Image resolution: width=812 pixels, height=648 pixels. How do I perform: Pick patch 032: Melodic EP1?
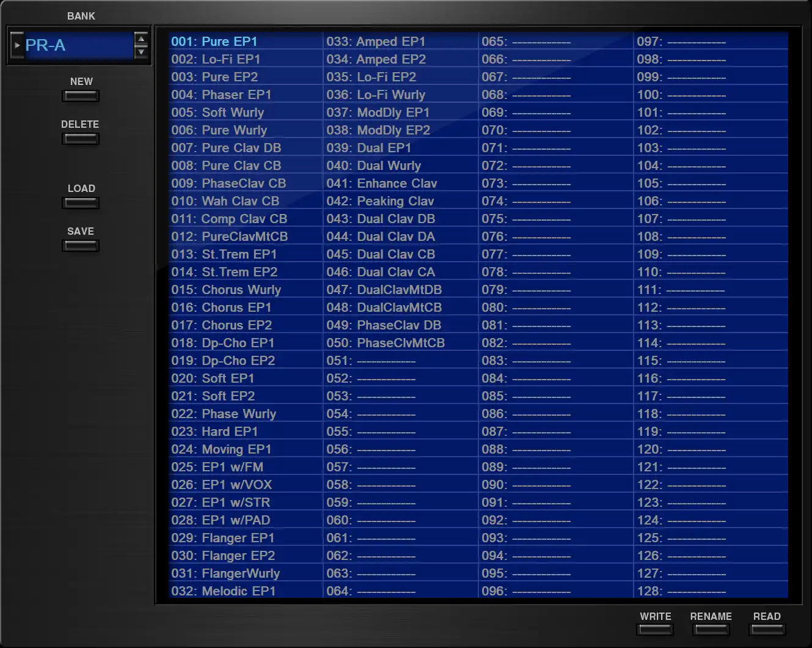coord(223,591)
